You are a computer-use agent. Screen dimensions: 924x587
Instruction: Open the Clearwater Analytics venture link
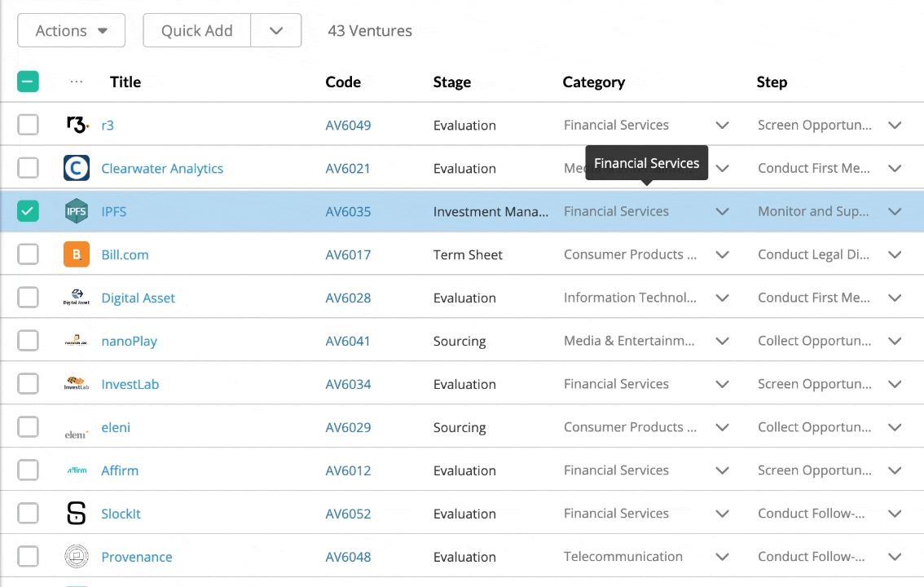162,169
